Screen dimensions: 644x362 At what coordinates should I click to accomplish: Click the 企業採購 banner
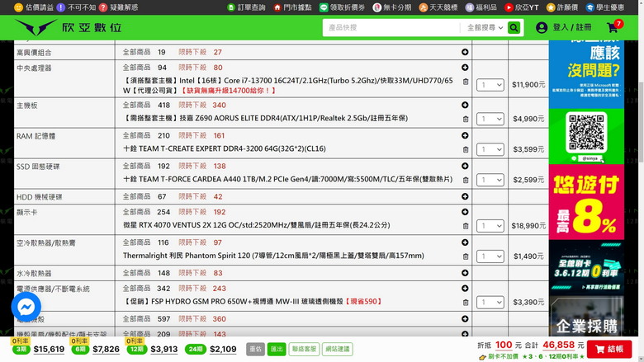[586, 316]
